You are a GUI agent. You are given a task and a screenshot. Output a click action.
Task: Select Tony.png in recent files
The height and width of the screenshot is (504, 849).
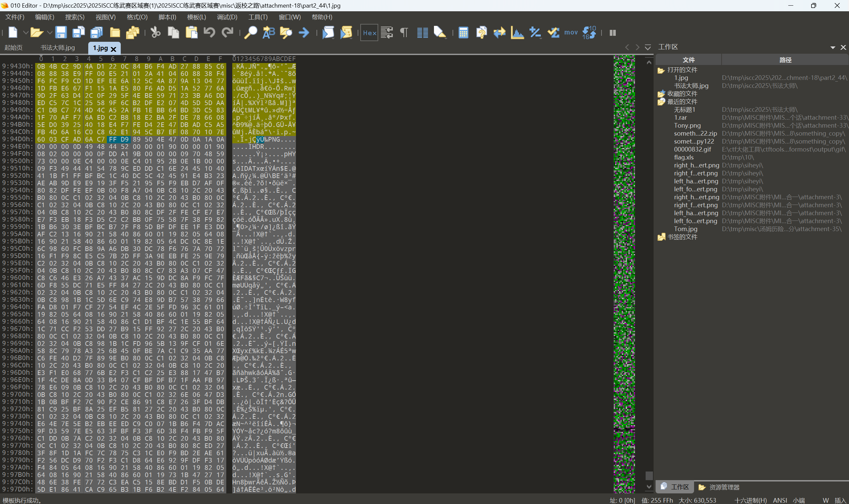(x=687, y=126)
